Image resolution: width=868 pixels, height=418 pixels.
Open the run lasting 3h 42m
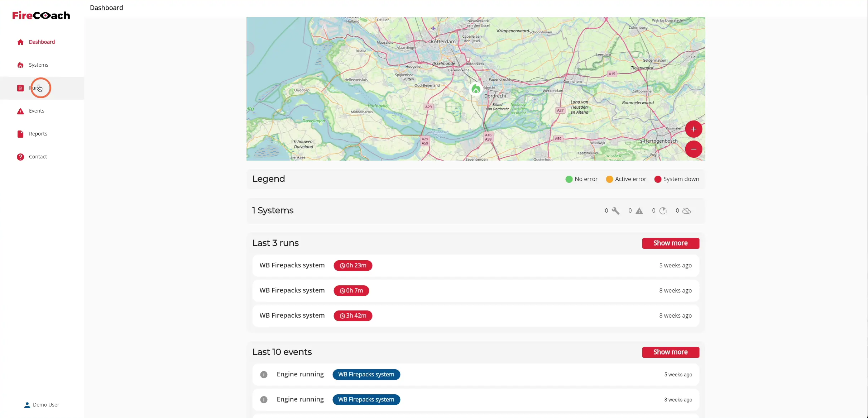click(x=476, y=316)
